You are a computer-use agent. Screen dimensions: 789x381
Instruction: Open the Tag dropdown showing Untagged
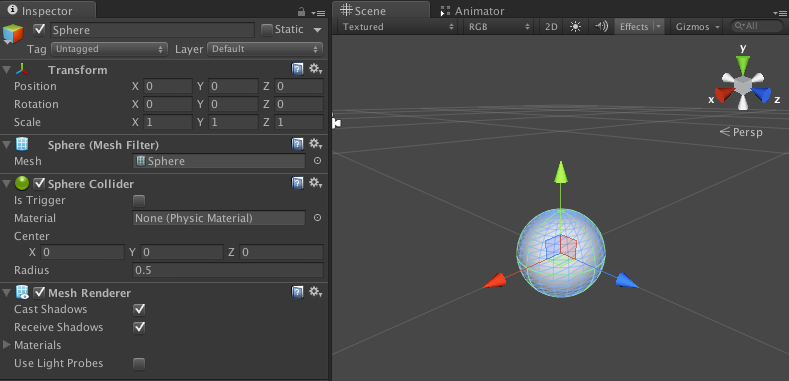(109, 49)
